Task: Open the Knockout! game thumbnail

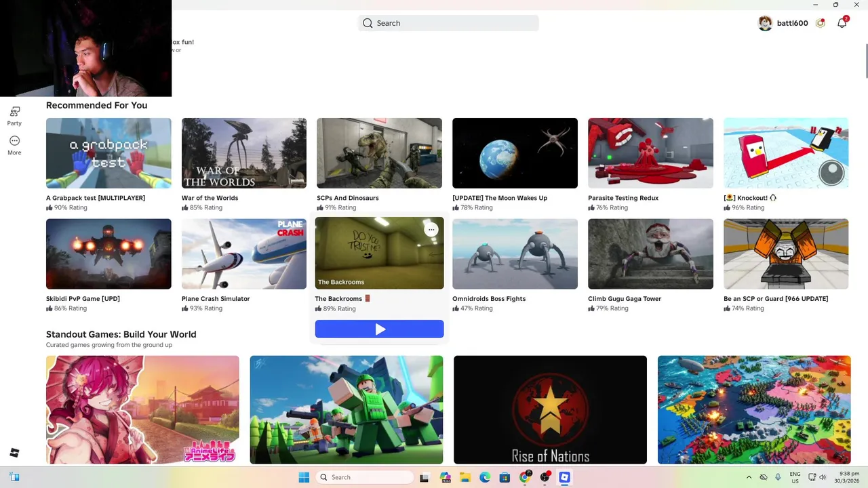Action: click(786, 153)
